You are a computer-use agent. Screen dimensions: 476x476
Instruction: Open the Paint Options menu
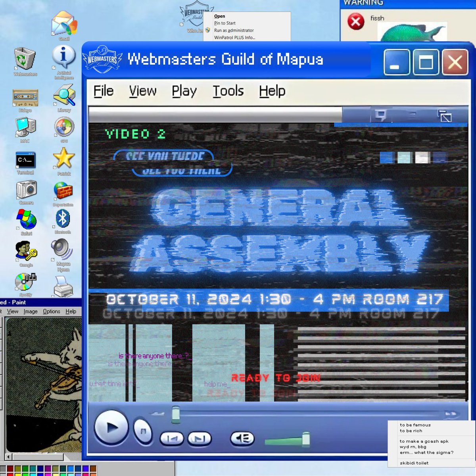[52, 311]
